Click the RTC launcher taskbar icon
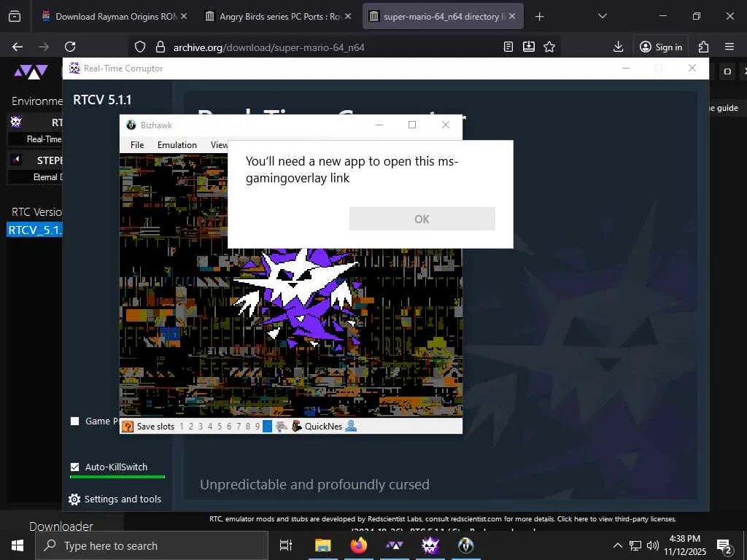The height and width of the screenshot is (560, 747). click(395, 545)
